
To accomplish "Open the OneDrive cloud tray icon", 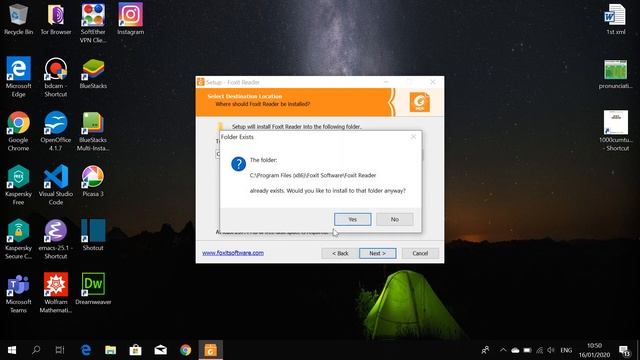I will [516, 350].
